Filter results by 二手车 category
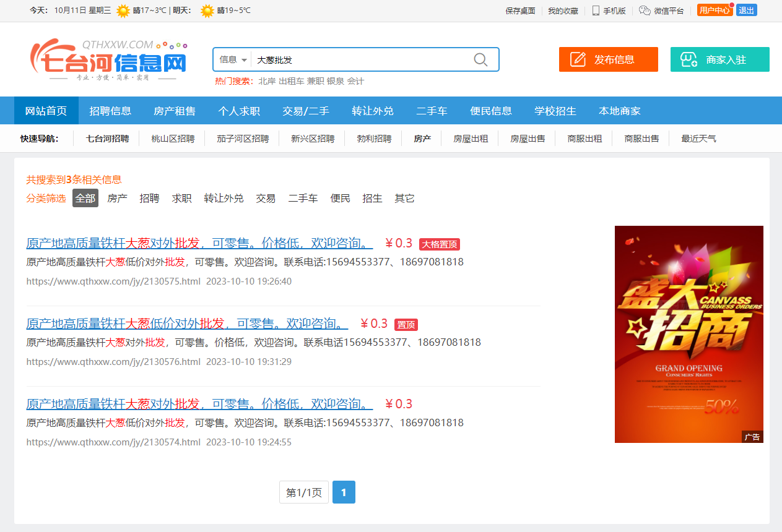The height and width of the screenshot is (532, 782). tap(303, 198)
